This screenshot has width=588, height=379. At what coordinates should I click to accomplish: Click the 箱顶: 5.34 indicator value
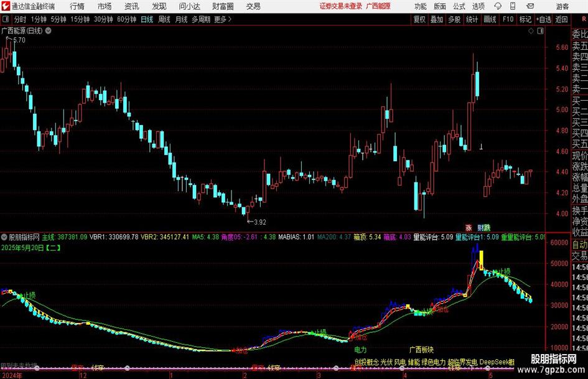(367, 237)
